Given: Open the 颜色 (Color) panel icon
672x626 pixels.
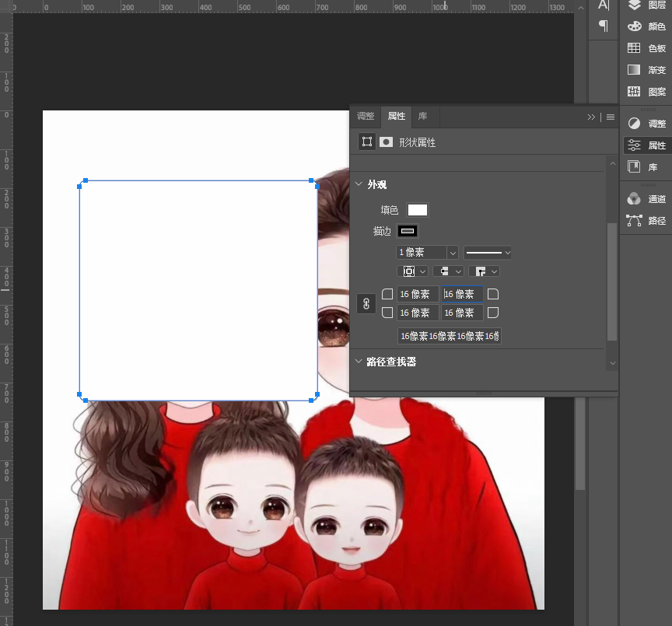Looking at the screenshot, I should (x=635, y=26).
